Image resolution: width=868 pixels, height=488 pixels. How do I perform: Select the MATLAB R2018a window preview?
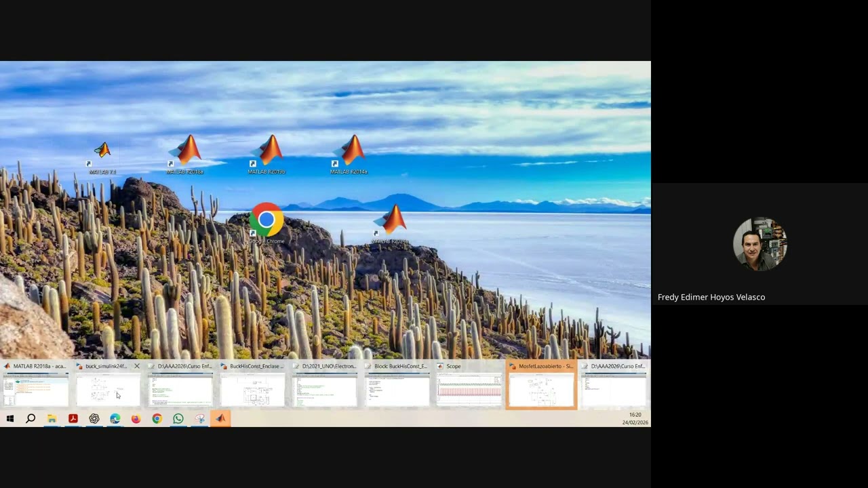[x=36, y=384]
